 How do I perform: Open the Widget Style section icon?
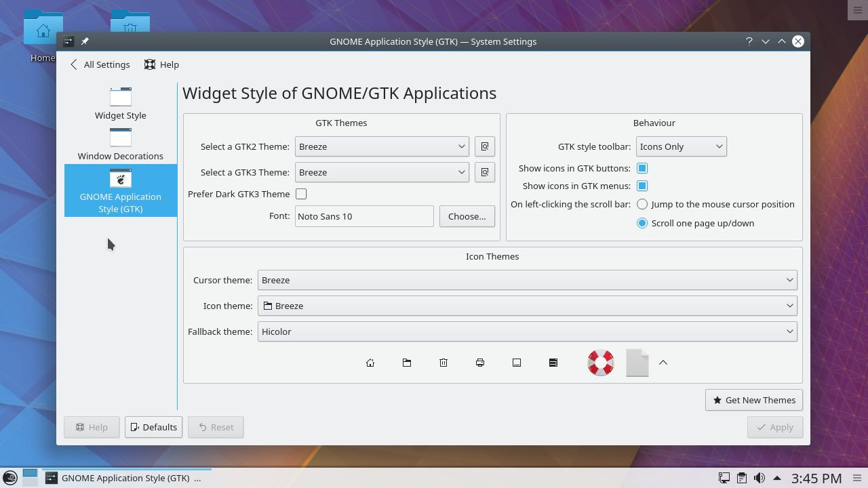pos(121,97)
